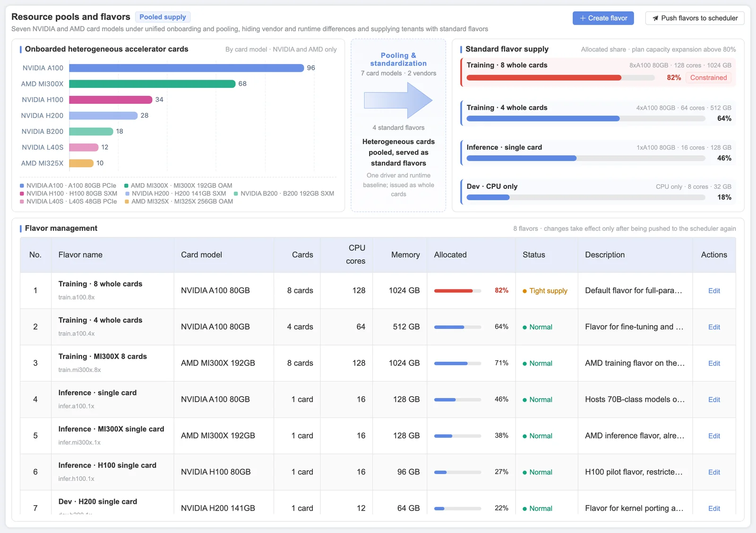Click the Create flavor button

point(603,18)
